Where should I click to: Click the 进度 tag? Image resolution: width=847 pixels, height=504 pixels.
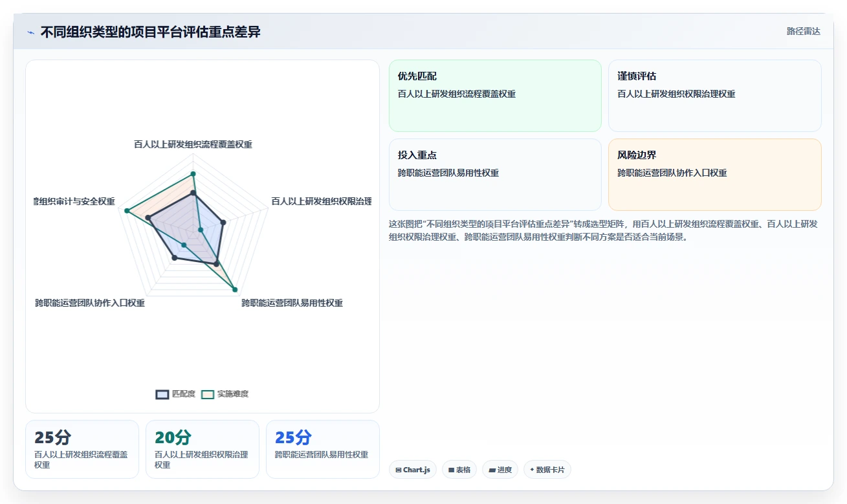tap(500, 470)
